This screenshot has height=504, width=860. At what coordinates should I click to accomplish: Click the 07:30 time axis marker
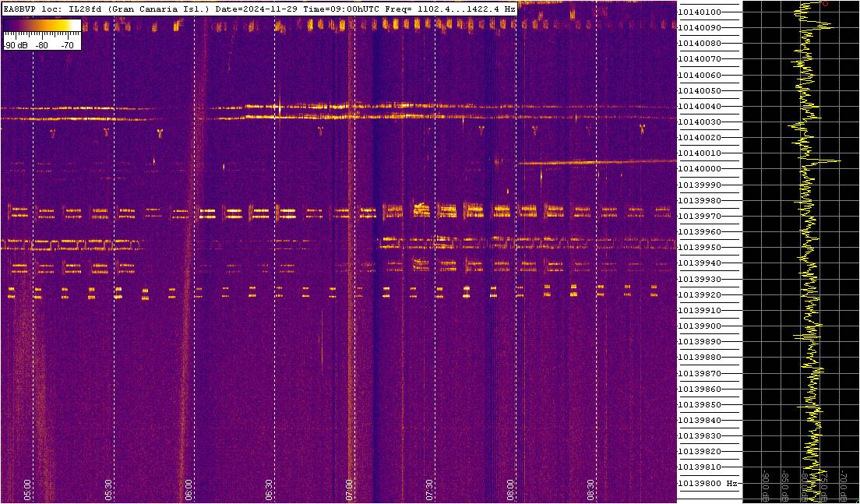click(x=430, y=488)
